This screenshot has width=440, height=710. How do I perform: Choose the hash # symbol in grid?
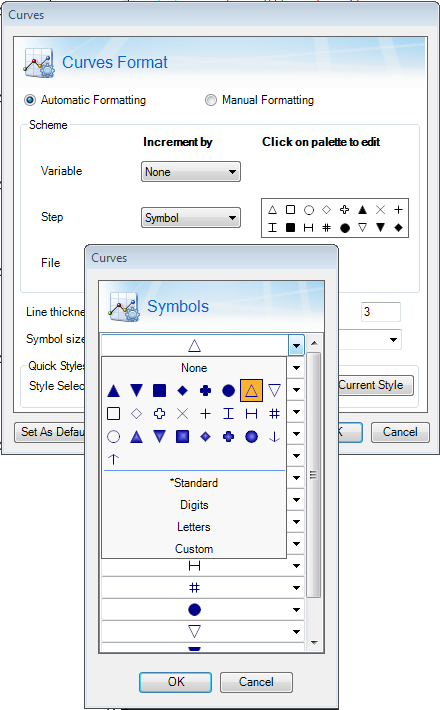[x=274, y=413]
